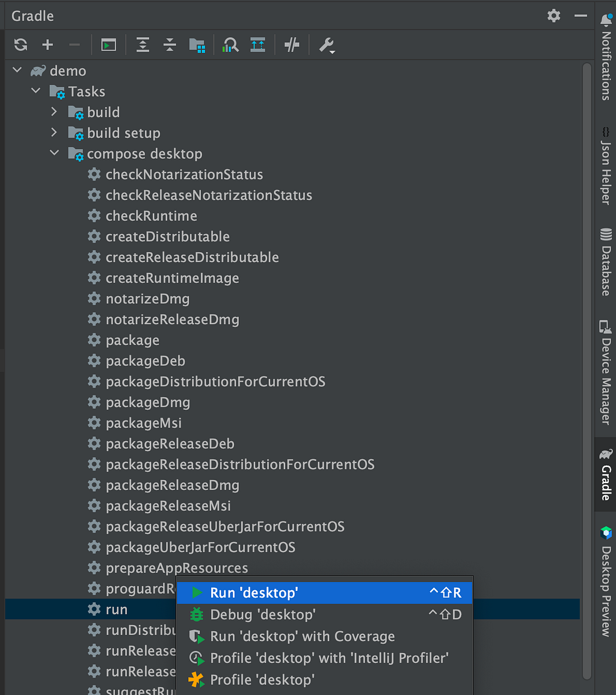Click the plus icon to link Gradle project

tap(48, 45)
